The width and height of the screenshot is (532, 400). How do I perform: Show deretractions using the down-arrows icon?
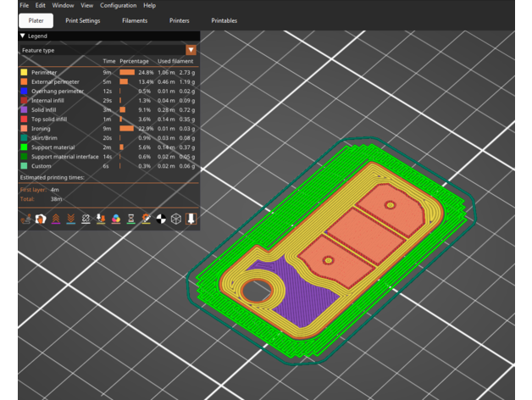70,219
